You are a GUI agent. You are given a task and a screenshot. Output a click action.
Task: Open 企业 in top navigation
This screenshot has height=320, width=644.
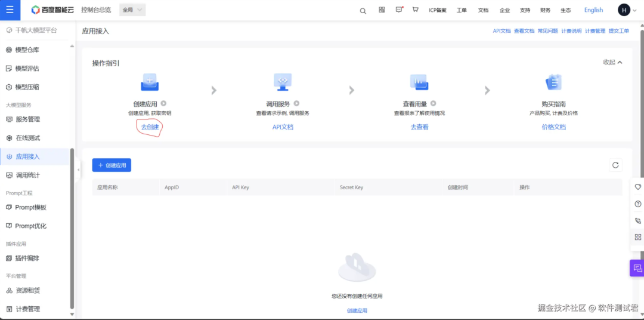click(505, 10)
